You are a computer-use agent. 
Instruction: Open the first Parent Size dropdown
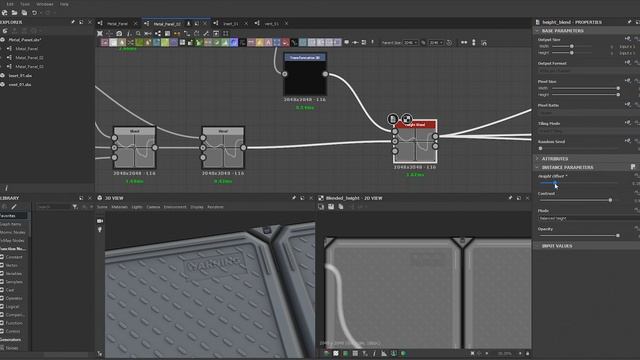(x=411, y=42)
